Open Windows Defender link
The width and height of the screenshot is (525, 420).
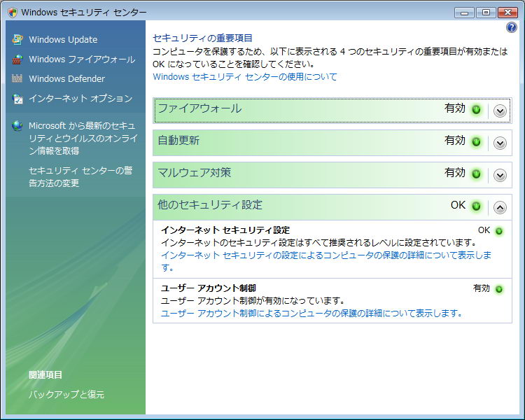(66, 78)
